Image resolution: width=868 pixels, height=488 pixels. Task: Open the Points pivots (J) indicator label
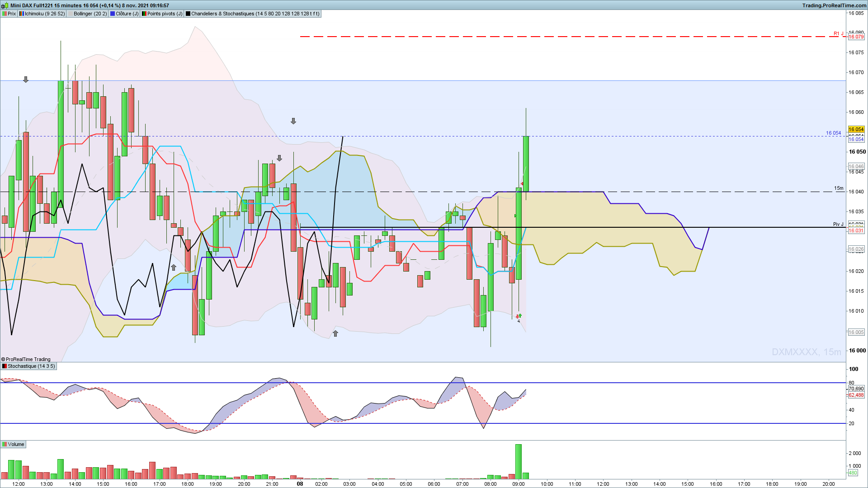[x=162, y=14]
